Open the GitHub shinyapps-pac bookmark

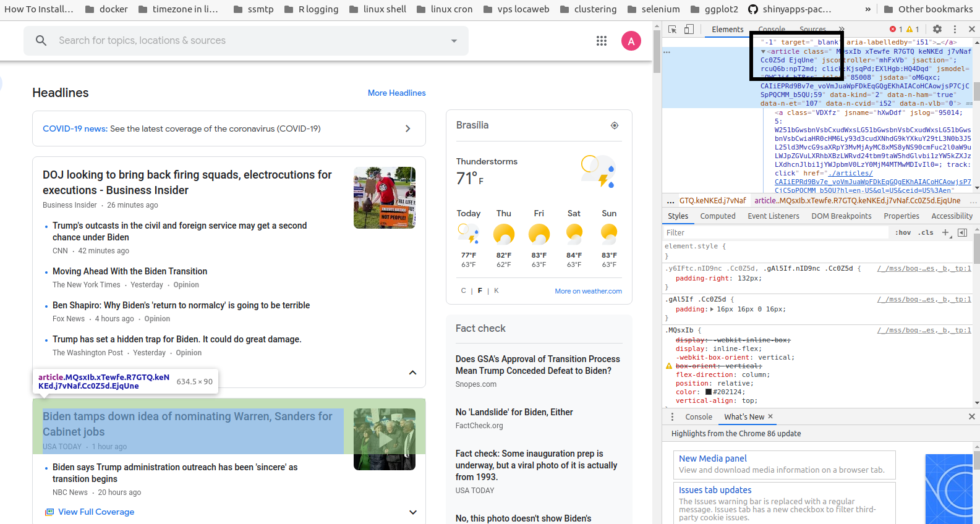[x=790, y=9]
